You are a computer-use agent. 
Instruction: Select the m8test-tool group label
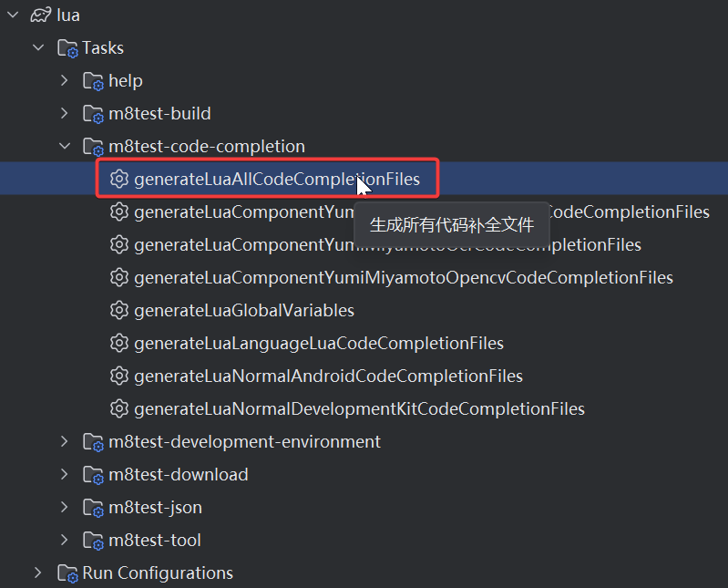point(155,541)
